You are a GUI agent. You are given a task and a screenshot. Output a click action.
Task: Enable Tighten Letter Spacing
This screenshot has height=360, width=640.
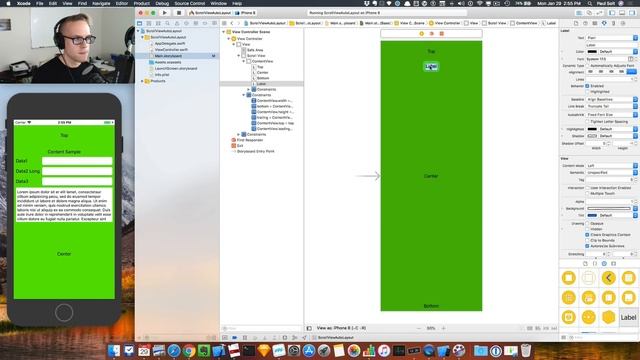[588, 122]
